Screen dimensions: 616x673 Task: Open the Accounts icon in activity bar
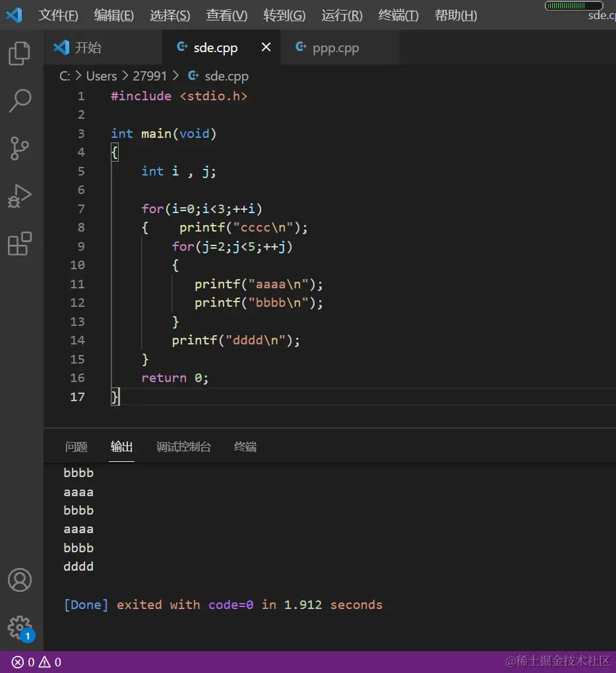tap(20, 580)
